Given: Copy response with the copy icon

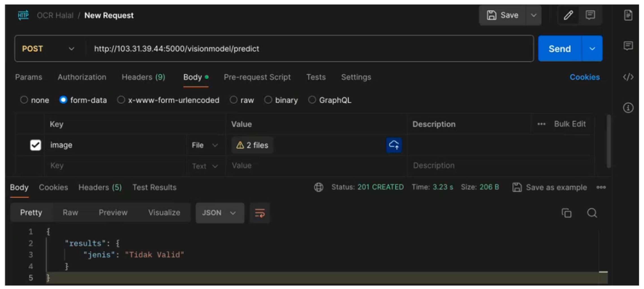Looking at the screenshot, I should 566,213.
